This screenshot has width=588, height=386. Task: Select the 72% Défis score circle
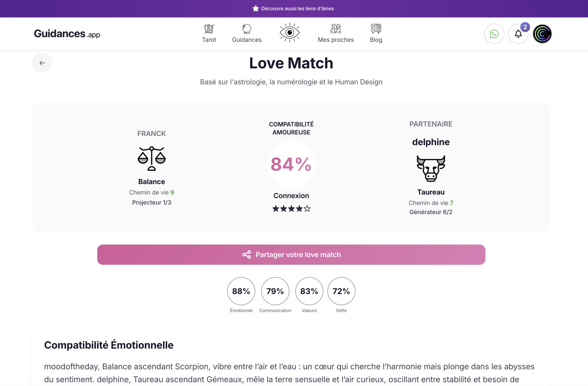[341, 291]
